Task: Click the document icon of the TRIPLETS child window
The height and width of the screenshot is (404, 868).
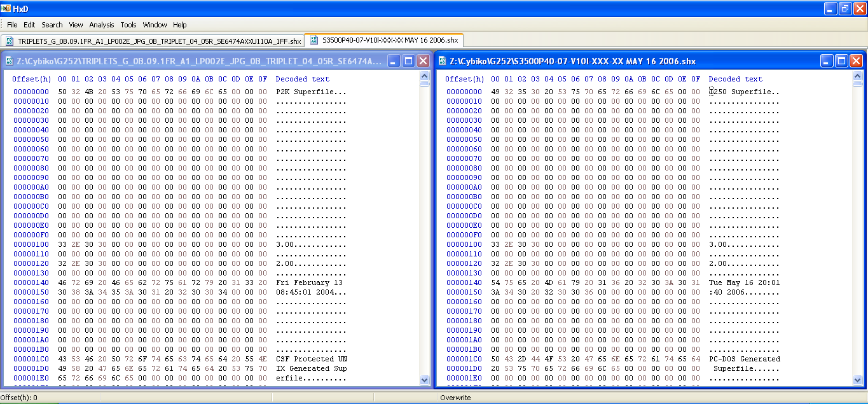Action: click(10, 61)
